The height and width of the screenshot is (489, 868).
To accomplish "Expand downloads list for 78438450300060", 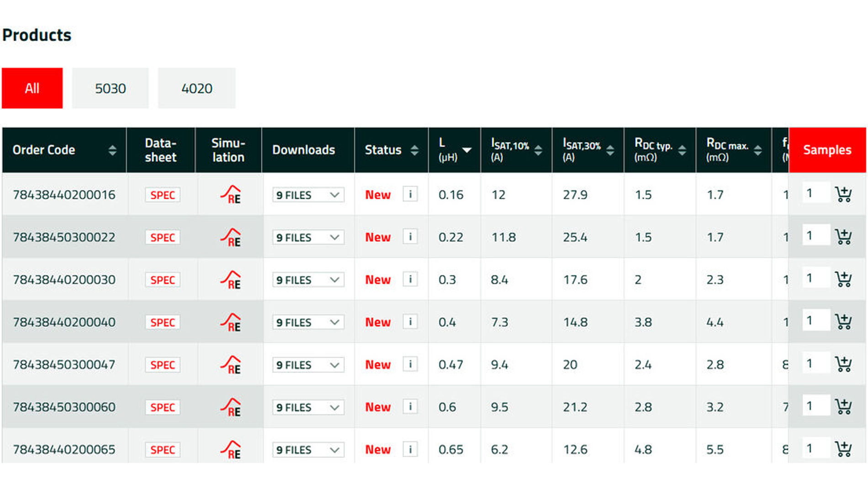I will click(308, 407).
